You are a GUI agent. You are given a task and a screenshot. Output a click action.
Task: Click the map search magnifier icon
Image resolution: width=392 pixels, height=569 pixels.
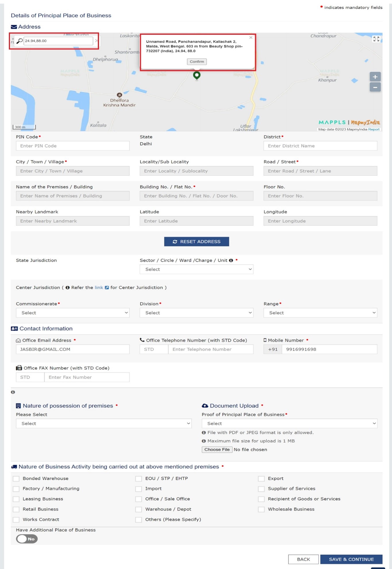pos(19,41)
